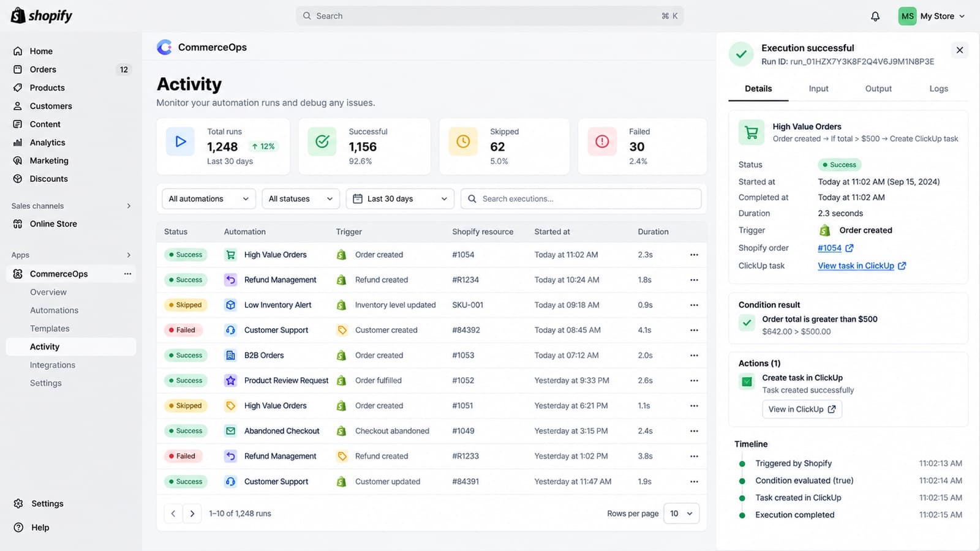Image resolution: width=980 pixels, height=551 pixels.
Task: Go to previous page of runs
Action: pos(173,514)
